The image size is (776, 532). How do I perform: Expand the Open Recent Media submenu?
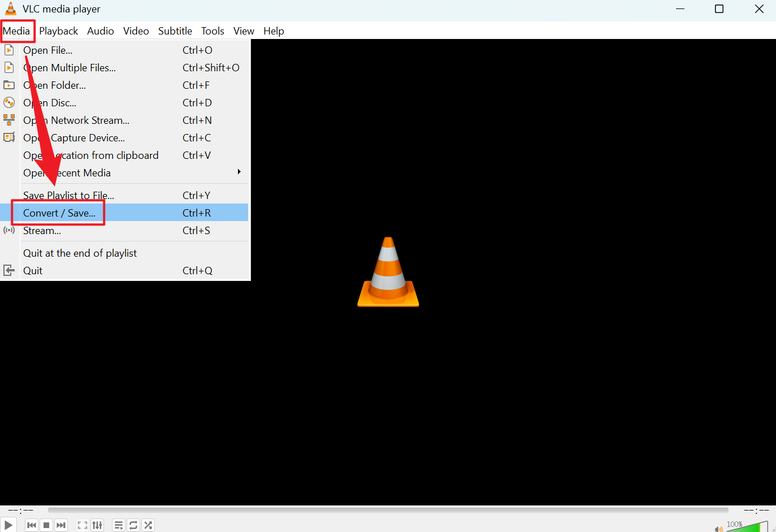tap(124, 173)
